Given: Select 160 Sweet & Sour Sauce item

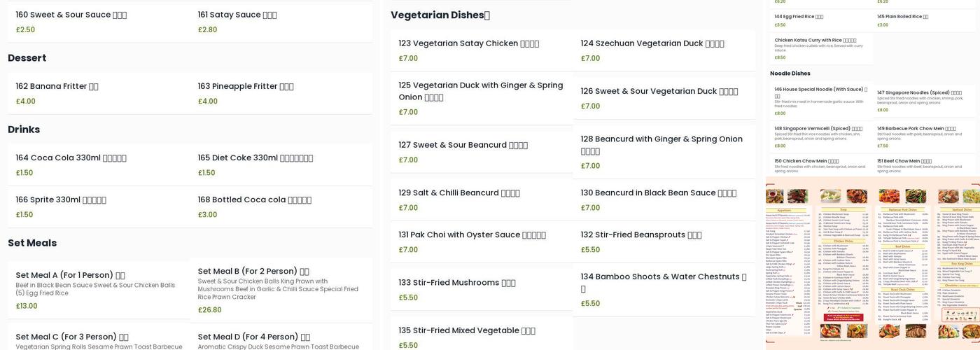Looking at the screenshot, I should coord(71,15).
